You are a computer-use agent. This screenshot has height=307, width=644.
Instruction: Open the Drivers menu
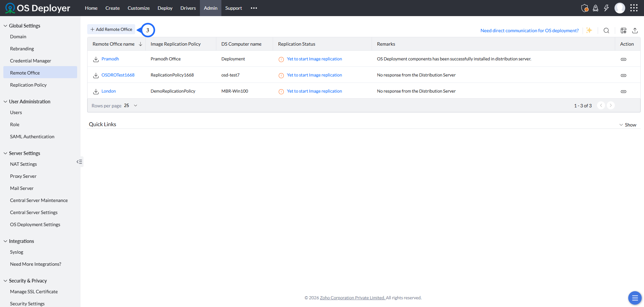[x=188, y=8]
